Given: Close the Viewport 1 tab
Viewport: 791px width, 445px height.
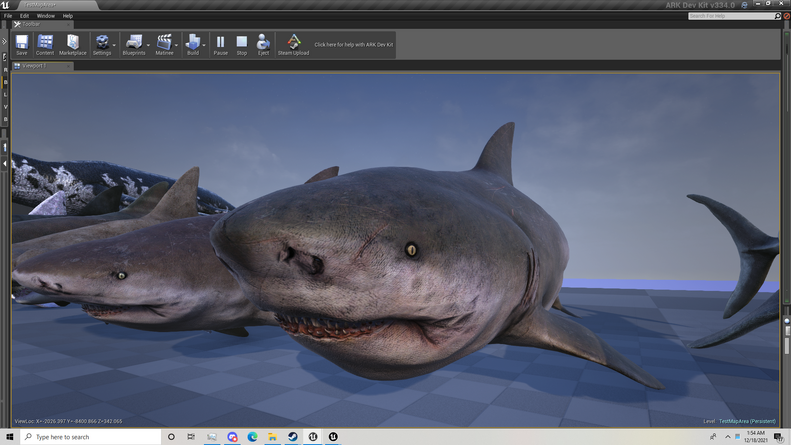Looking at the screenshot, I should click(x=69, y=66).
